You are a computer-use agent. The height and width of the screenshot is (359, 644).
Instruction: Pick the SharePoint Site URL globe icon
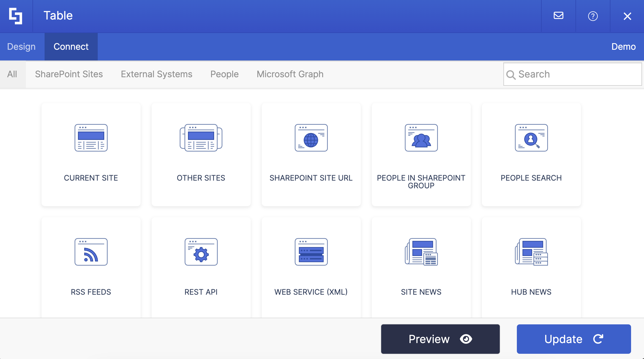pos(311,138)
